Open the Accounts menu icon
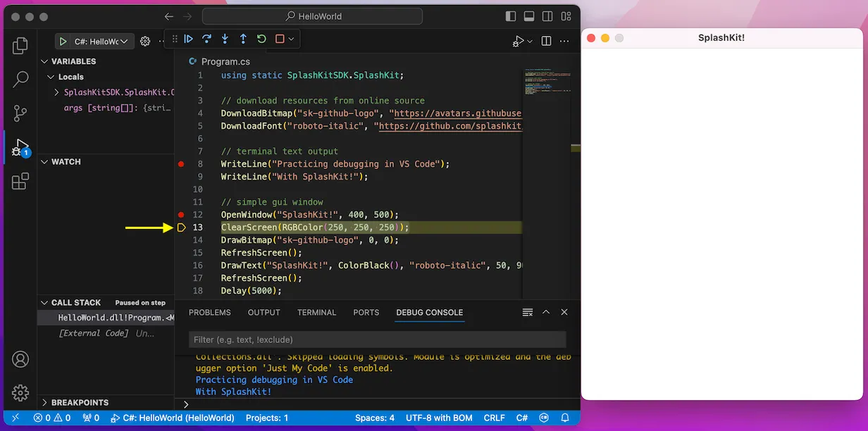This screenshot has width=868, height=431. [x=20, y=359]
